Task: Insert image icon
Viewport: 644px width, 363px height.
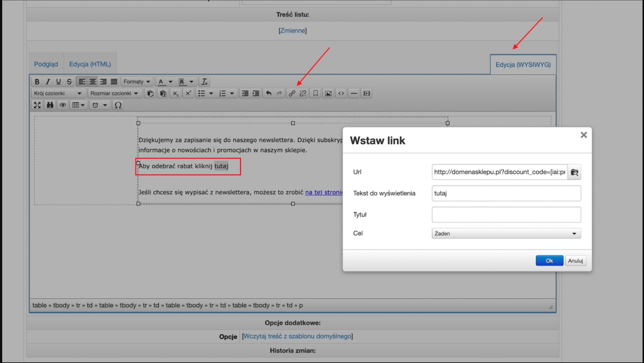Action: pos(328,93)
